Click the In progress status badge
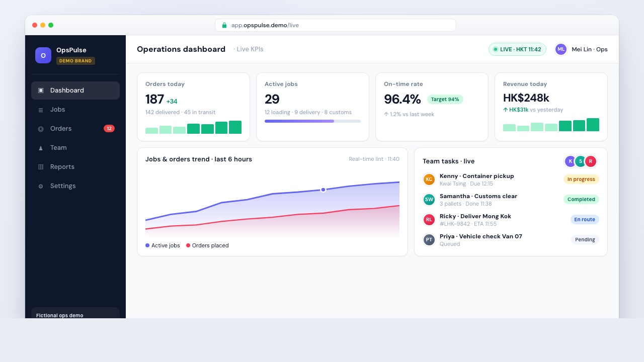Image resolution: width=644 pixels, height=362 pixels. click(582, 179)
